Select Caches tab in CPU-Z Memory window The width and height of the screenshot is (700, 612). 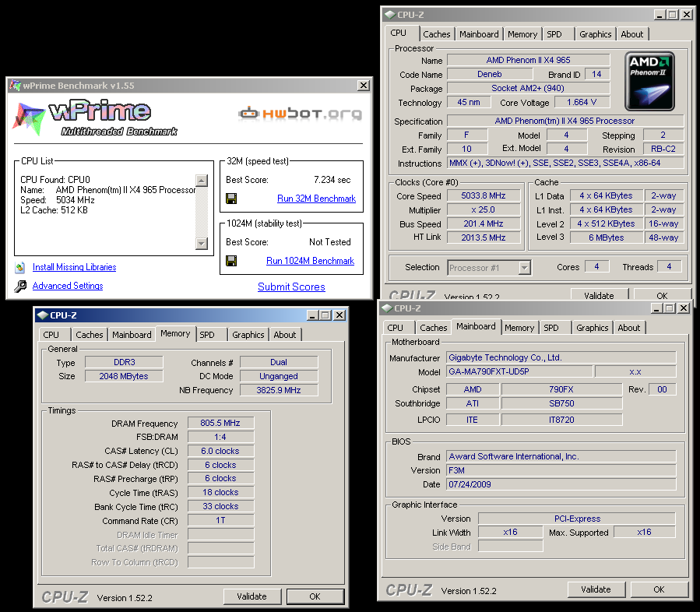pyautogui.click(x=90, y=335)
